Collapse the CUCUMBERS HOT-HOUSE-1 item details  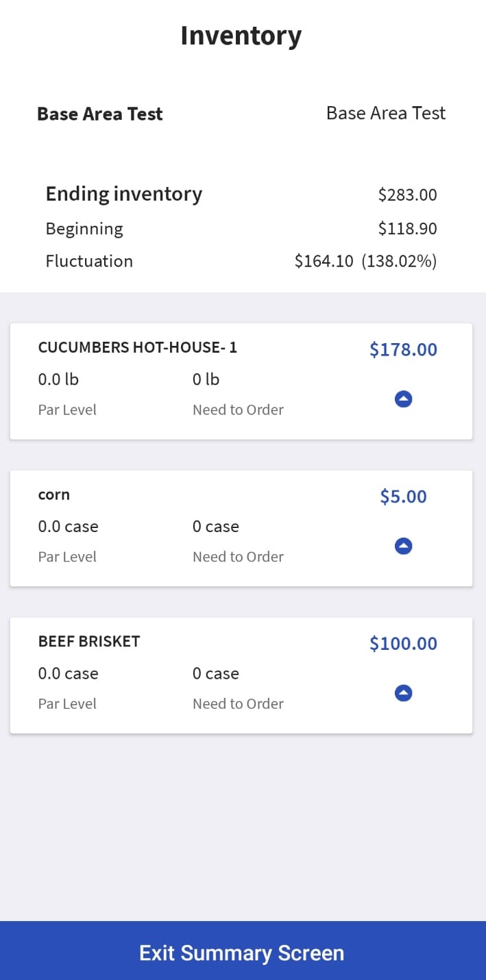click(x=404, y=399)
